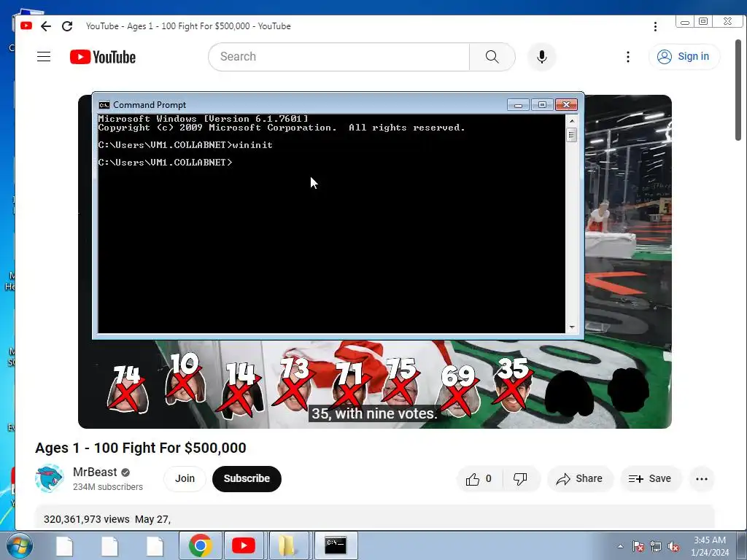Go back with the browser back arrow
The width and height of the screenshot is (747, 560).
coord(46,26)
